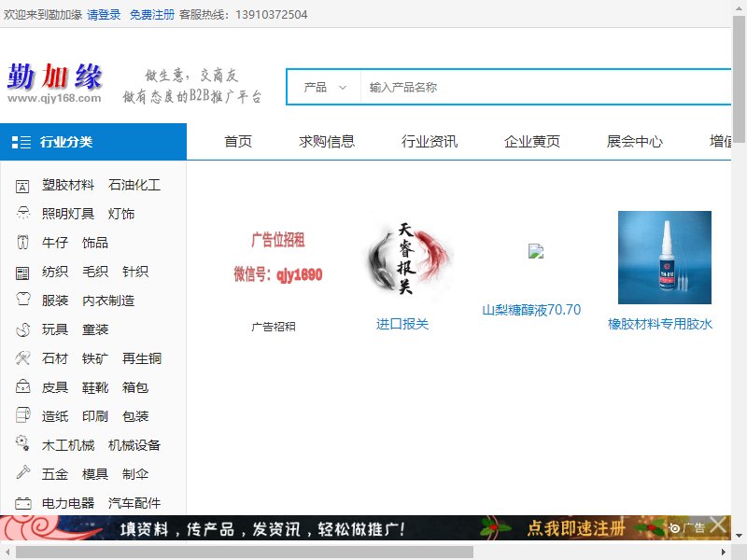The image size is (747, 560).
Task: Open the 企业黄页 nav tab
Action: coord(532,142)
